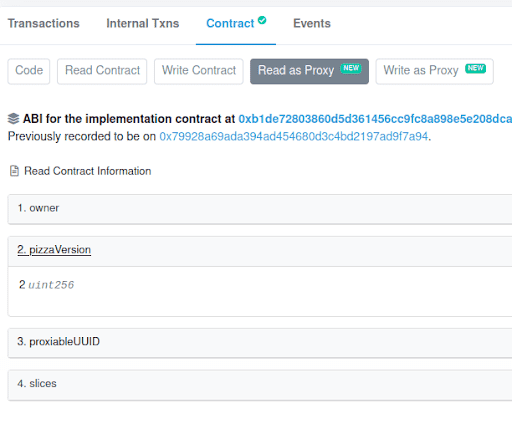Open the Write Contract section
Image resolution: width=512 pixels, height=434 pixels.
(x=199, y=71)
